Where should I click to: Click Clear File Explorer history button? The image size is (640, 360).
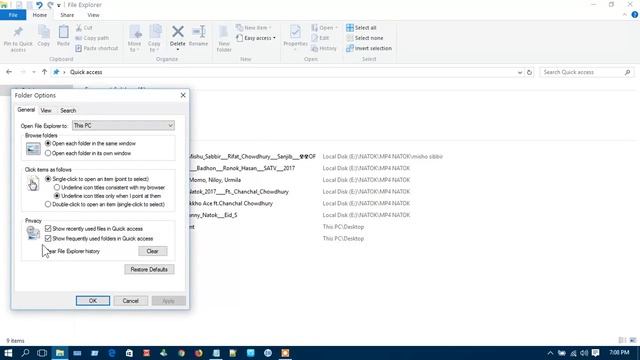click(153, 251)
